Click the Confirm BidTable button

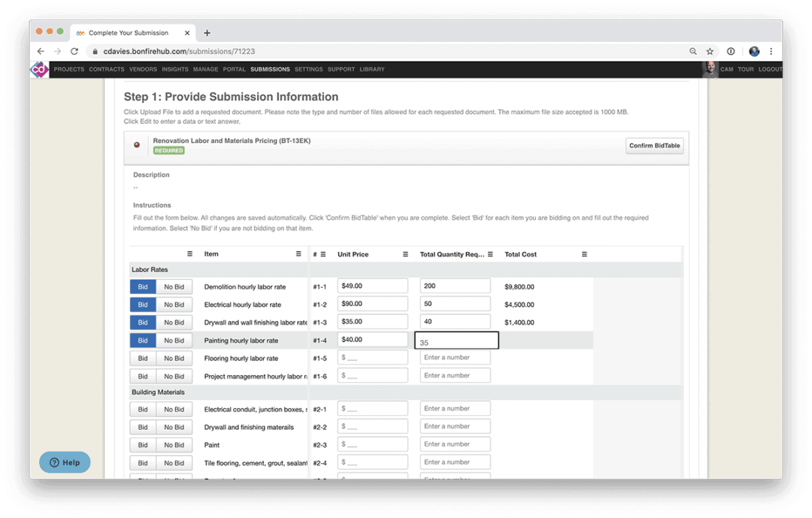click(654, 146)
